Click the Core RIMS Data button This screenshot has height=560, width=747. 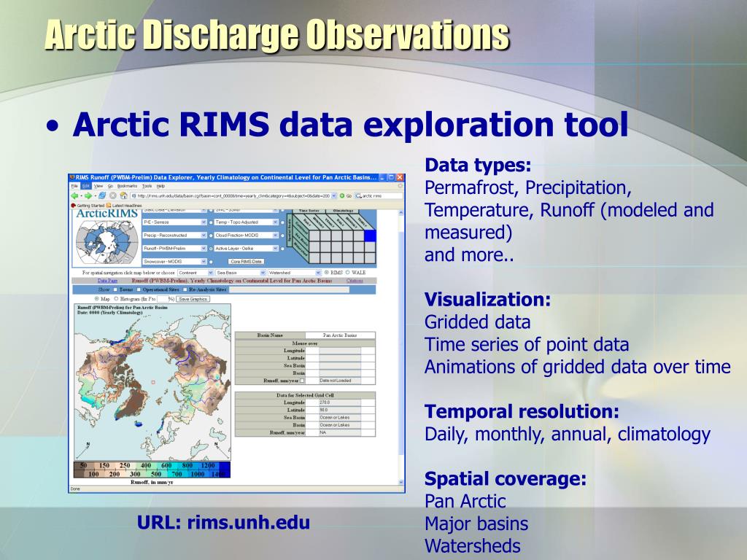[x=246, y=262]
